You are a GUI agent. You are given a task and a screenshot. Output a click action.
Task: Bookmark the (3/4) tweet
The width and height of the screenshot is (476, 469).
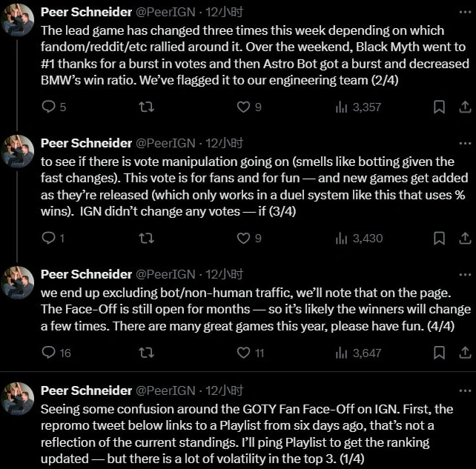[439, 238]
